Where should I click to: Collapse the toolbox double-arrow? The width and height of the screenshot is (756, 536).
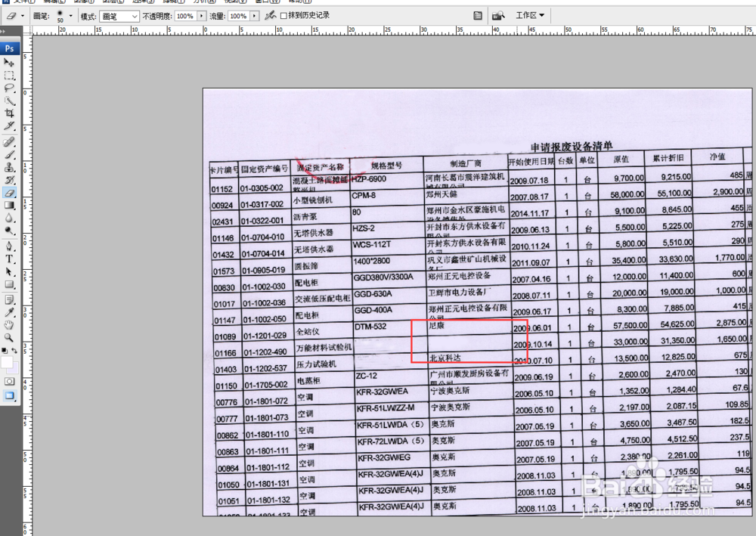(x=3, y=31)
